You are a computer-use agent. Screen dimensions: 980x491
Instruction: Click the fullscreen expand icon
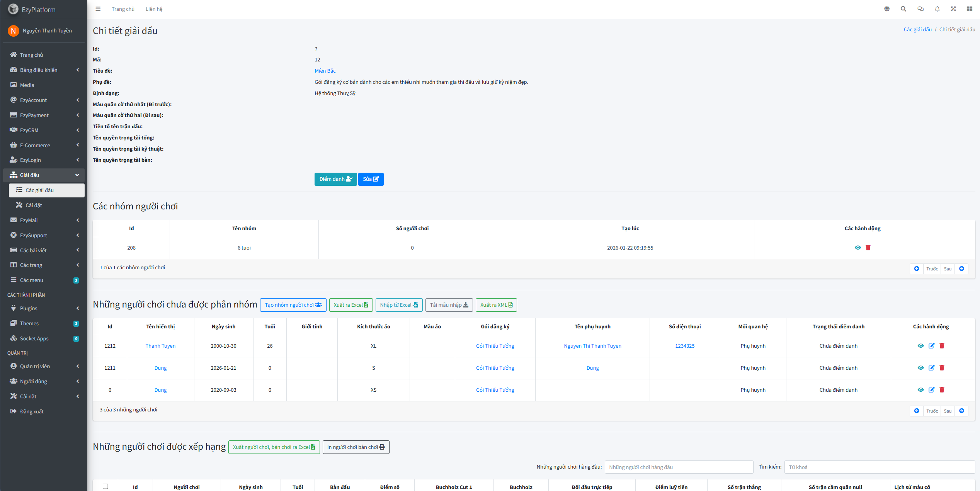(953, 9)
